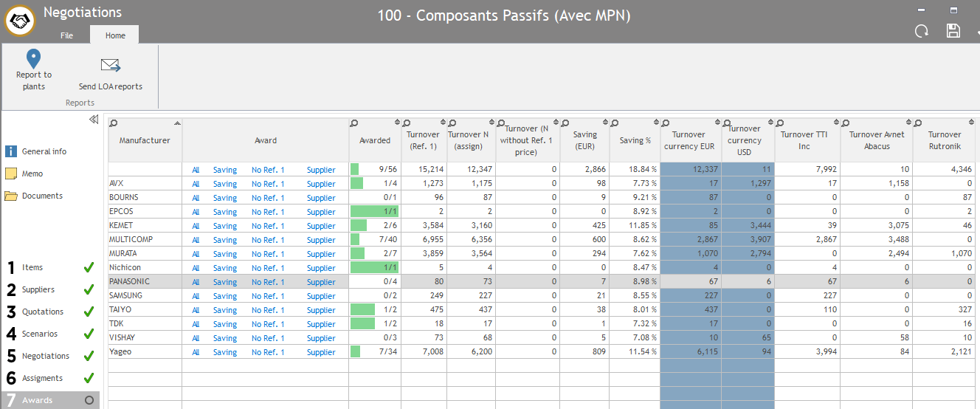Image resolution: width=980 pixels, height=409 pixels.
Task: Click the search icon in Manufacturer column
Action: click(113, 123)
